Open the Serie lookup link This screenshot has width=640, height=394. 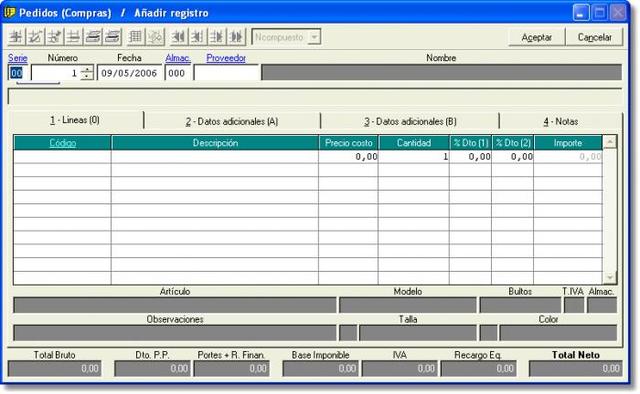(18, 58)
